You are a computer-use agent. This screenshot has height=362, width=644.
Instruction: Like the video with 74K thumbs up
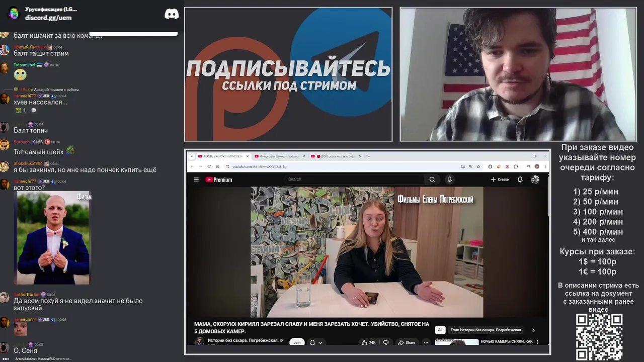368,342
